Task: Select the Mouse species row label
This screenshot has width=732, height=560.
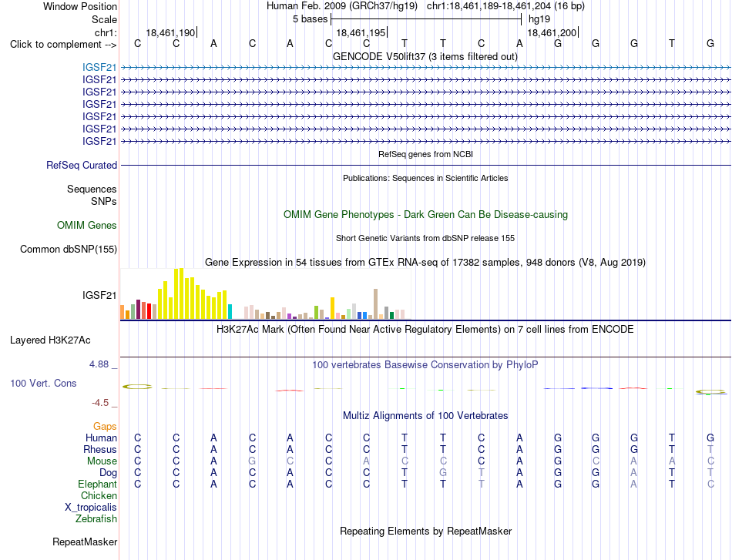Action: coord(102,461)
